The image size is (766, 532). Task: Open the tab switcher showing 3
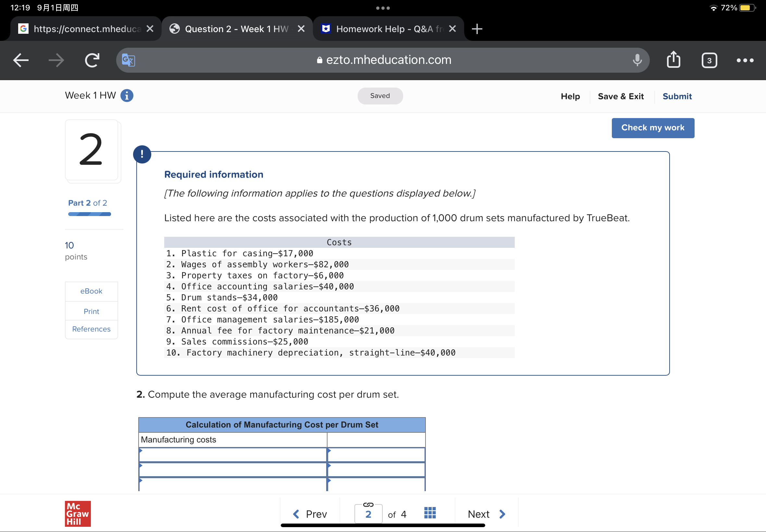pyautogui.click(x=709, y=60)
